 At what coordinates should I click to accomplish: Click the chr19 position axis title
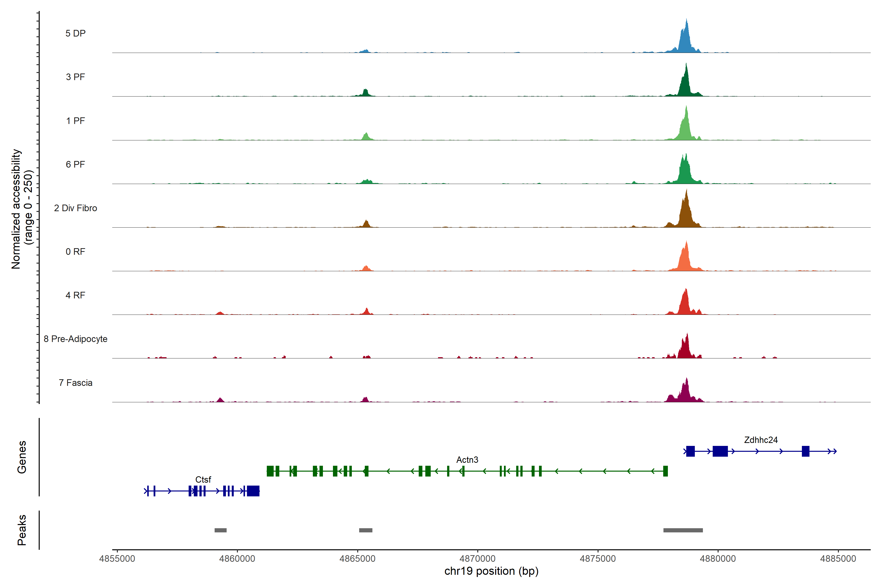(x=491, y=571)
